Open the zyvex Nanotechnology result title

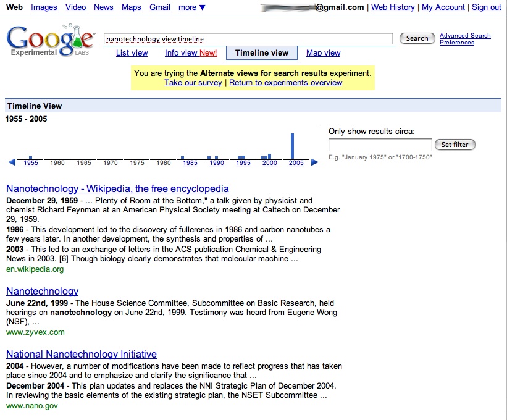tap(43, 291)
